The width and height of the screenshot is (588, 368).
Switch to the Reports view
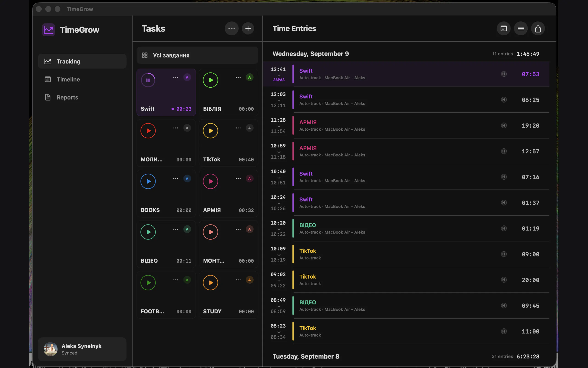pos(82,97)
